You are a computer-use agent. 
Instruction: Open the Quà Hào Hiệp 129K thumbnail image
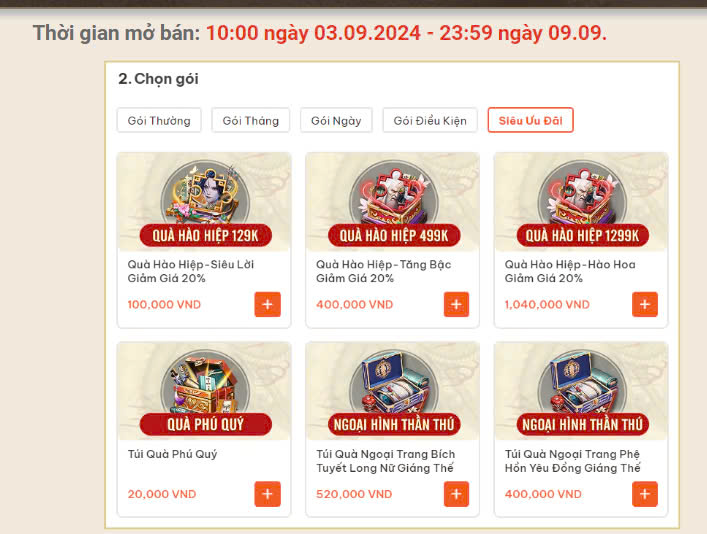point(204,202)
